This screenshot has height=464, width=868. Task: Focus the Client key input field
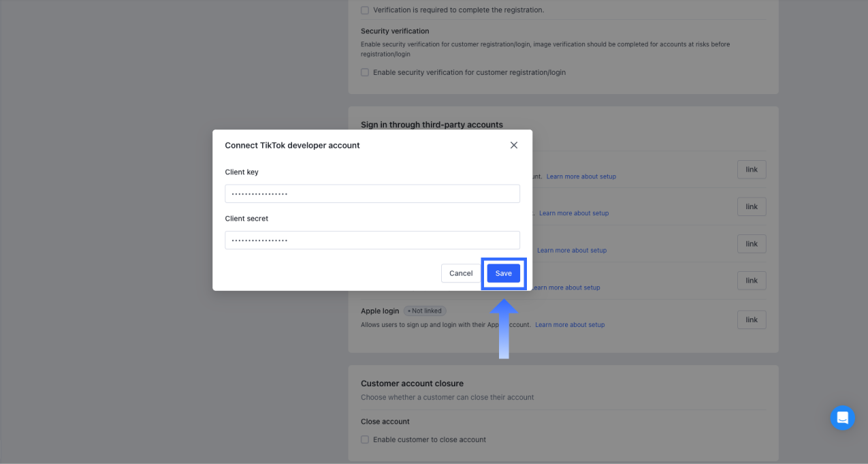point(372,194)
